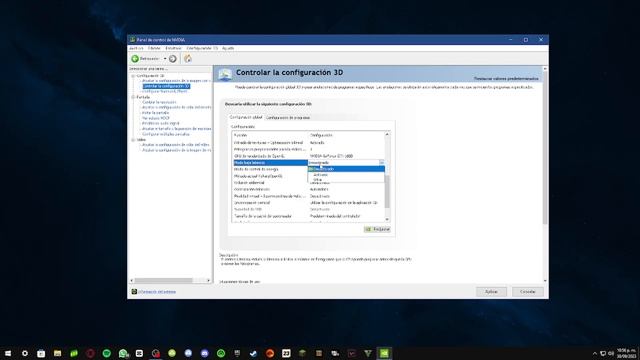The width and height of the screenshot is (640, 360).
Task: Open 'Establecer audio digital' in the tree
Action: tap(160, 123)
